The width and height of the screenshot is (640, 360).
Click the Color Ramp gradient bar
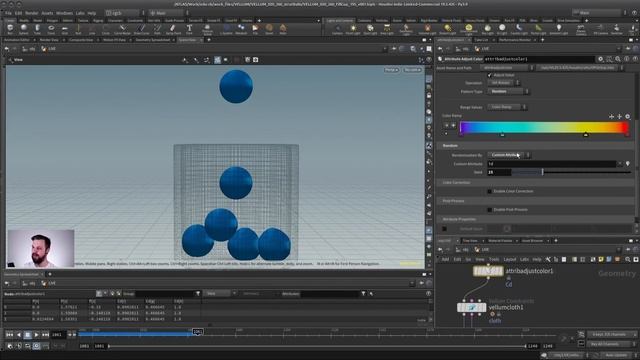[544, 127]
